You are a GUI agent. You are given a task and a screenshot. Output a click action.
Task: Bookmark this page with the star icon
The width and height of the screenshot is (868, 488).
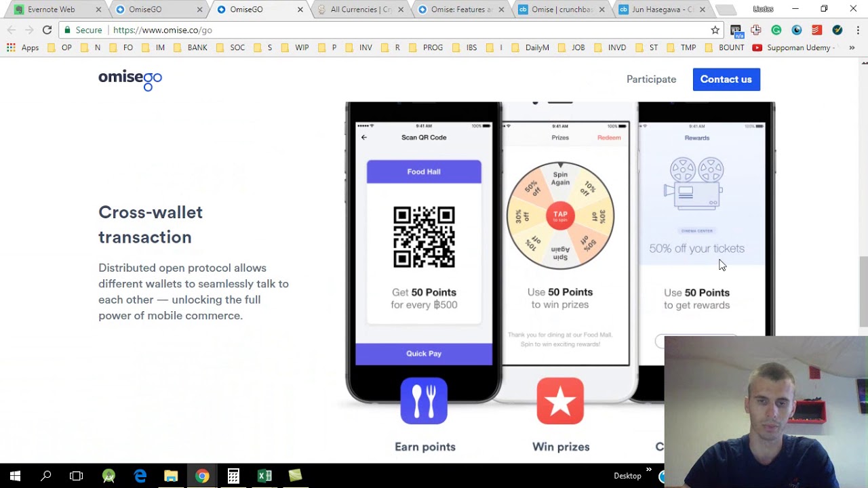(x=715, y=30)
